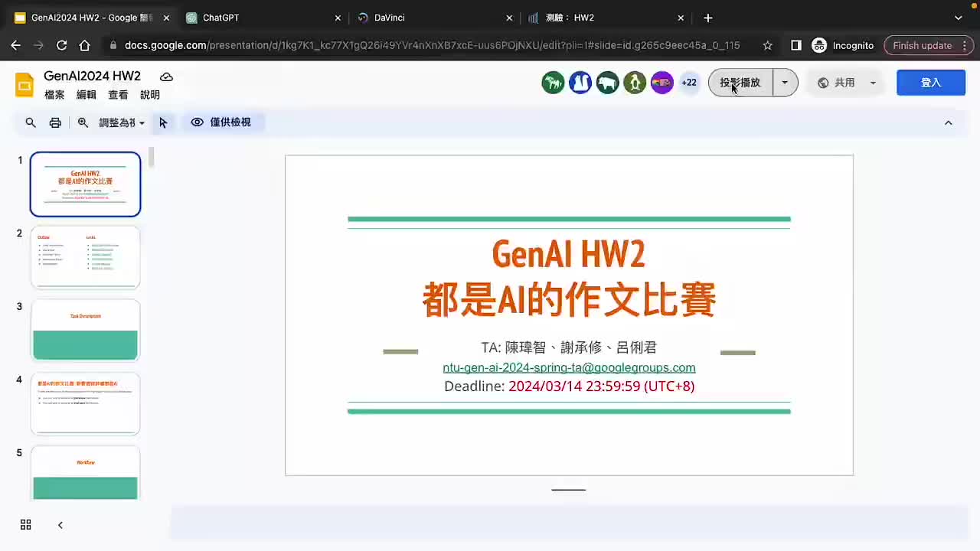Image resolution: width=980 pixels, height=551 pixels.
Task: Open slideshow options dropdown arrow
Action: coord(785,83)
